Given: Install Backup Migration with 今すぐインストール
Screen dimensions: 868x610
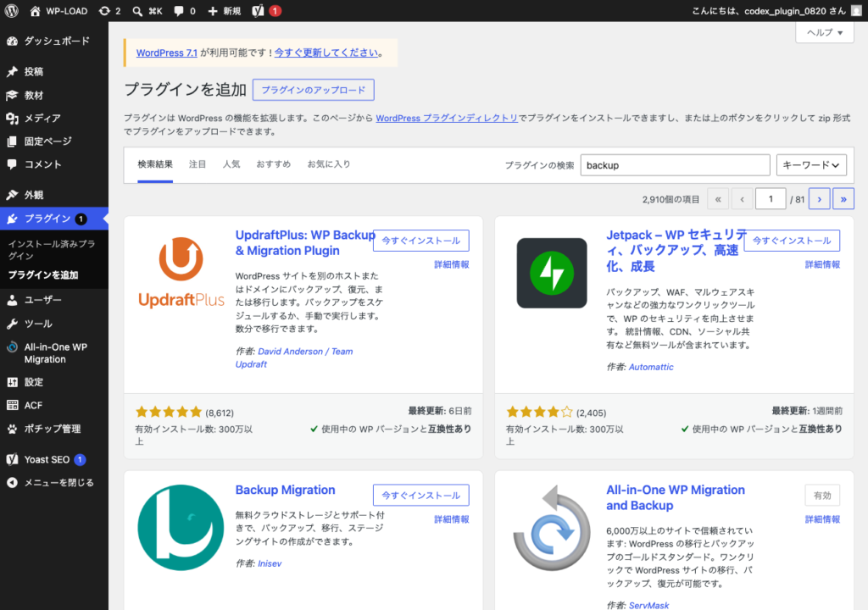Looking at the screenshot, I should pos(420,496).
